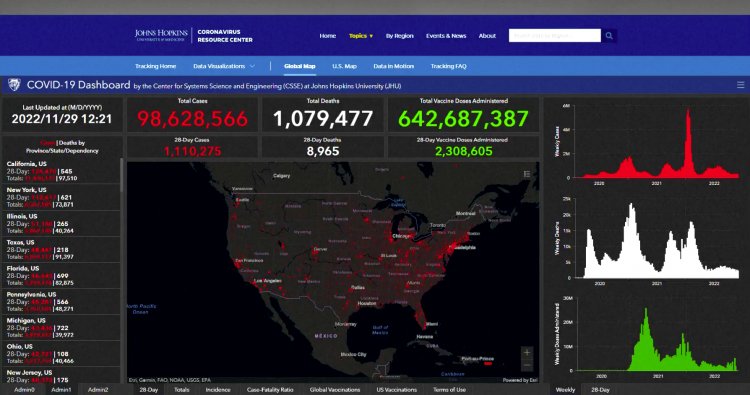Select the Global Map tab
750x395 pixels.
coord(299,66)
